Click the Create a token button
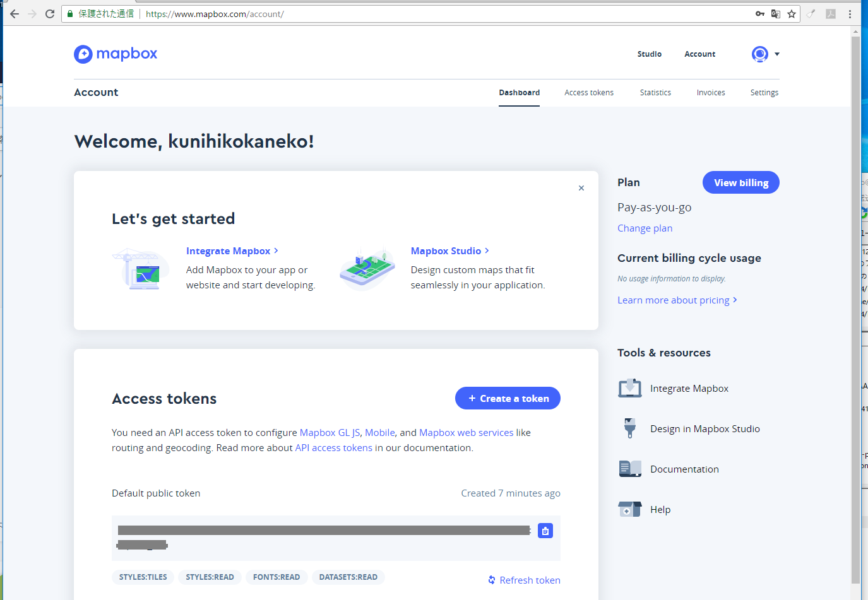Screen dimensions: 868x600 click(x=508, y=398)
